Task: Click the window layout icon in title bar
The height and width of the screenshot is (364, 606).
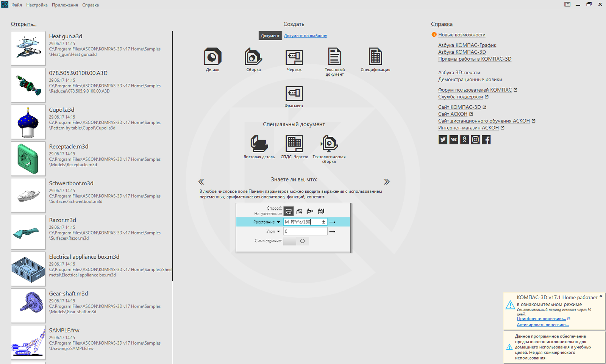Action: tap(567, 5)
